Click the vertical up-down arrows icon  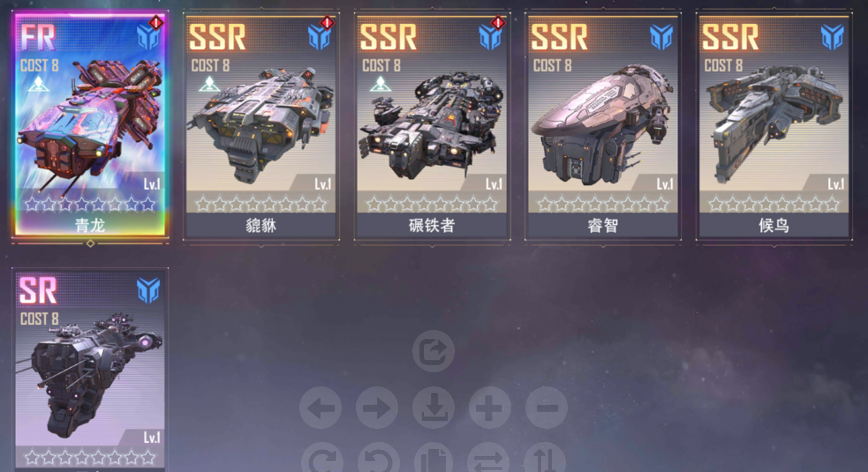coord(544,457)
